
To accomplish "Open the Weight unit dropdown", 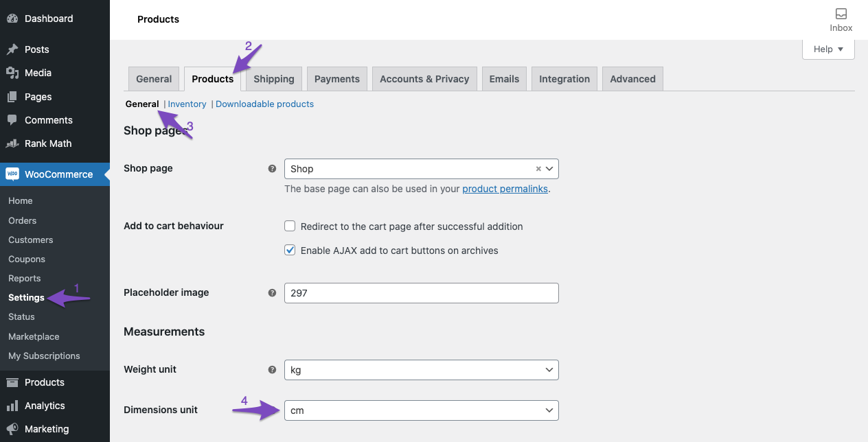I will 422,370.
